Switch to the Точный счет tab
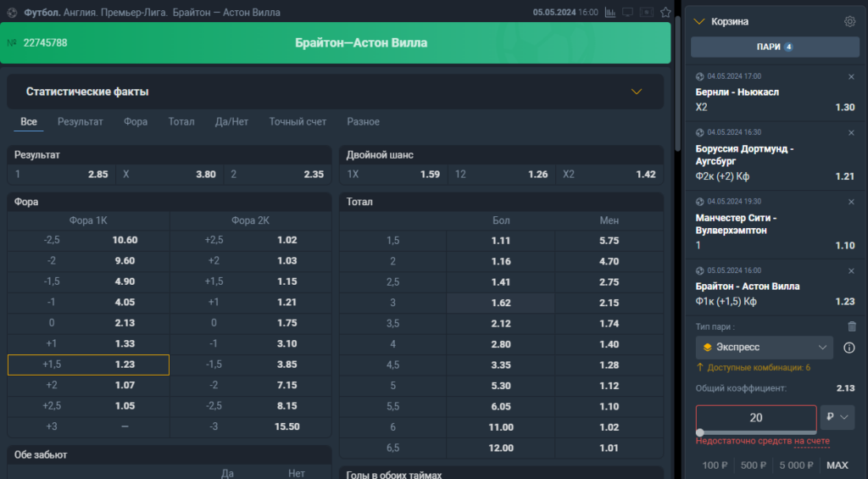The width and height of the screenshot is (868, 479). coord(298,122)
